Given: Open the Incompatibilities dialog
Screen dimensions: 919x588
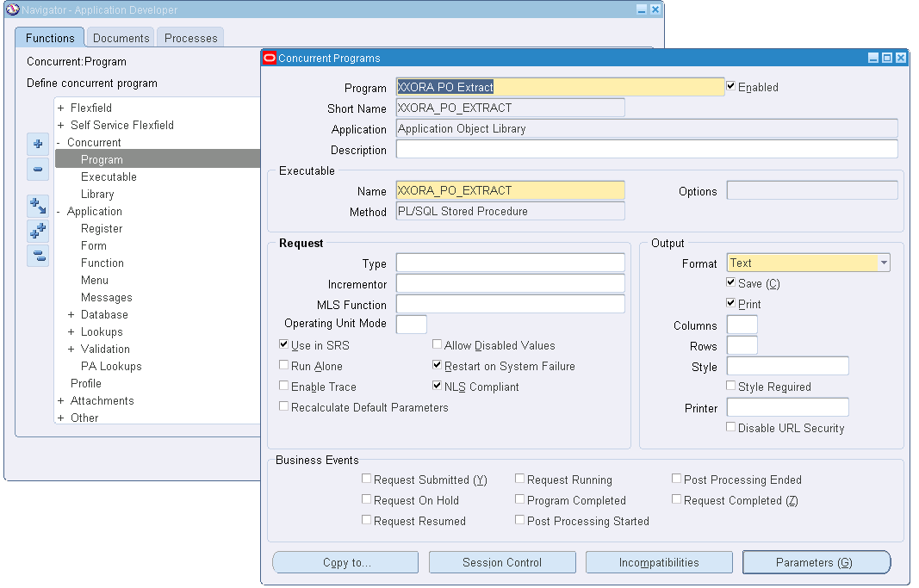Looking at the screenshot, I should (x=659, y=562).
